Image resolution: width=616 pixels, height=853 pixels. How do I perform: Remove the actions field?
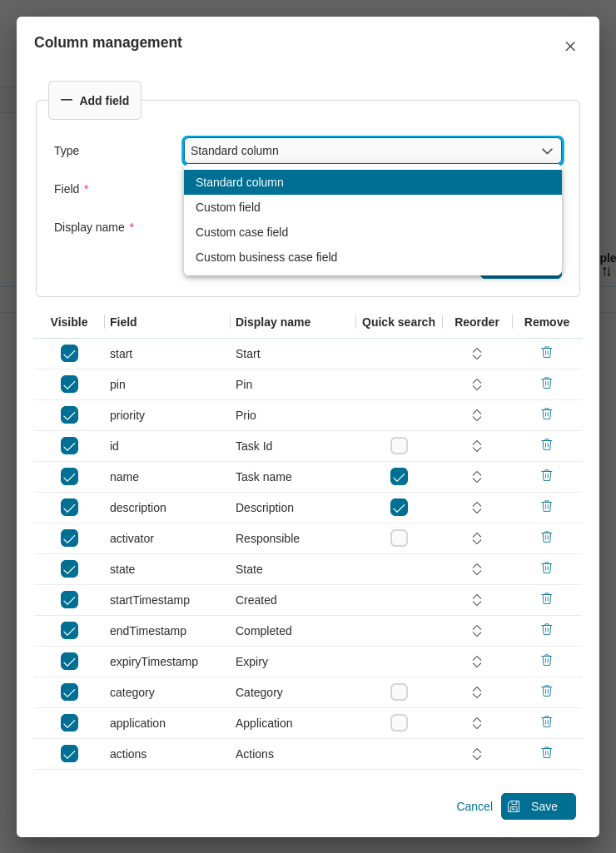[x=546, y=752]
